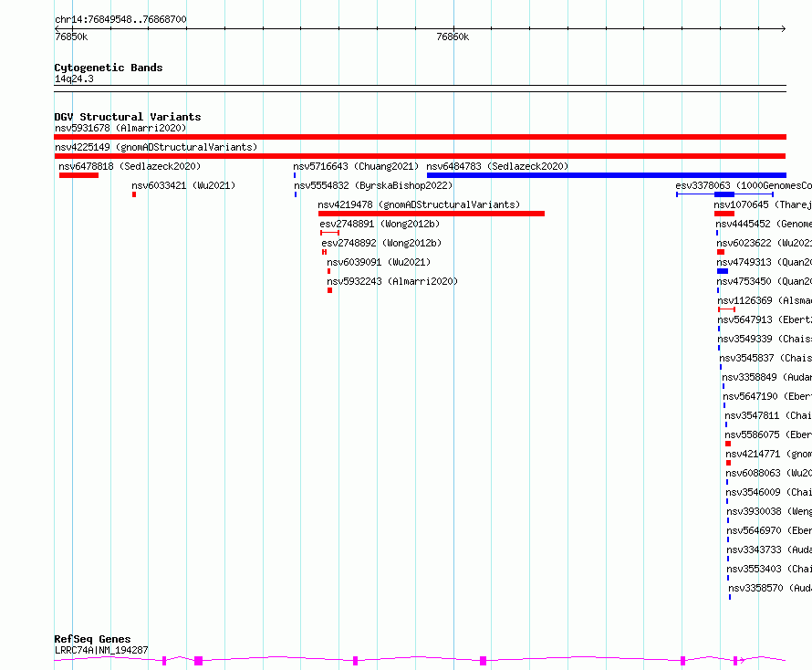
Task: Click the esv2748891 (Wong2012b) label
Action: [380, 224]
